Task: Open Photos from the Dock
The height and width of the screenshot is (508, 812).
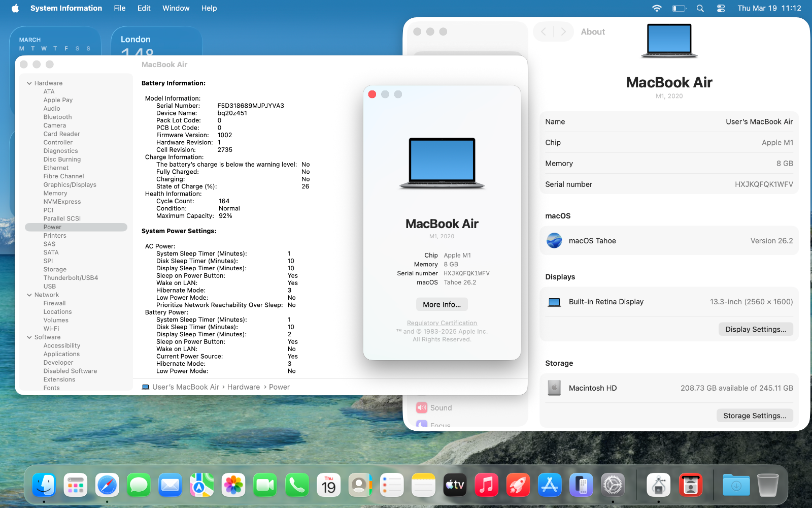Action: coord(233,485)
